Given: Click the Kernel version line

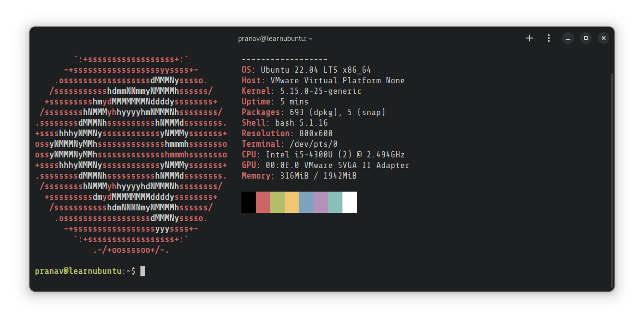Looking at the screenshot, I should (x=301, y=91).
